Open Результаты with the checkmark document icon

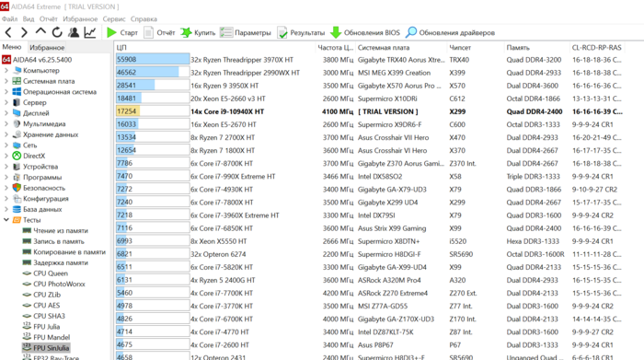pyautogui.click(x=282, y=32)
